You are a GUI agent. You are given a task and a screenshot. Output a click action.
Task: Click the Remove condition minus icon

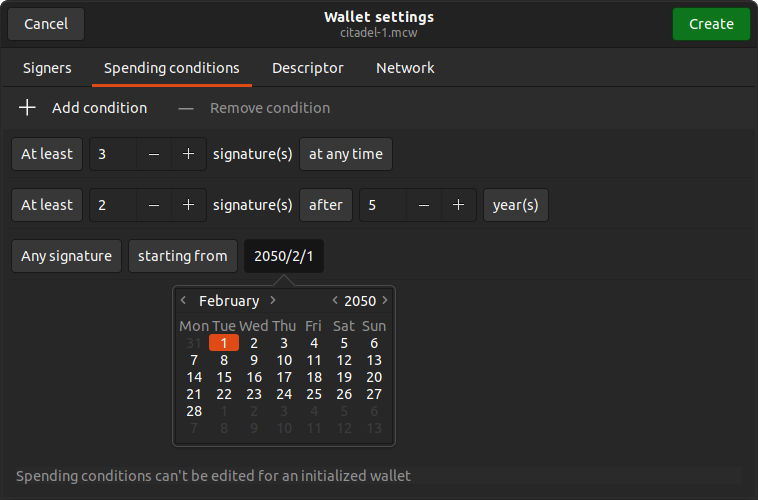(x=186, y=108)
